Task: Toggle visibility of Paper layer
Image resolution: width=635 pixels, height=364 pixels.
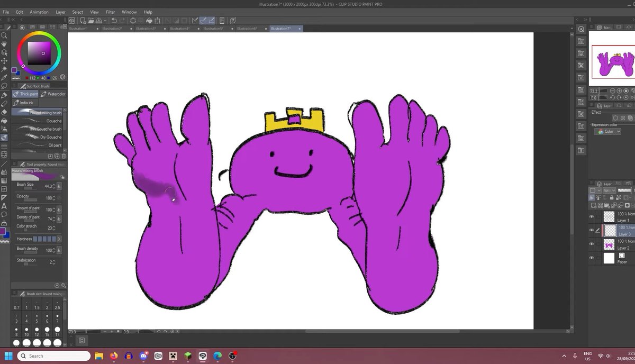Action: (x=592, y=258)
